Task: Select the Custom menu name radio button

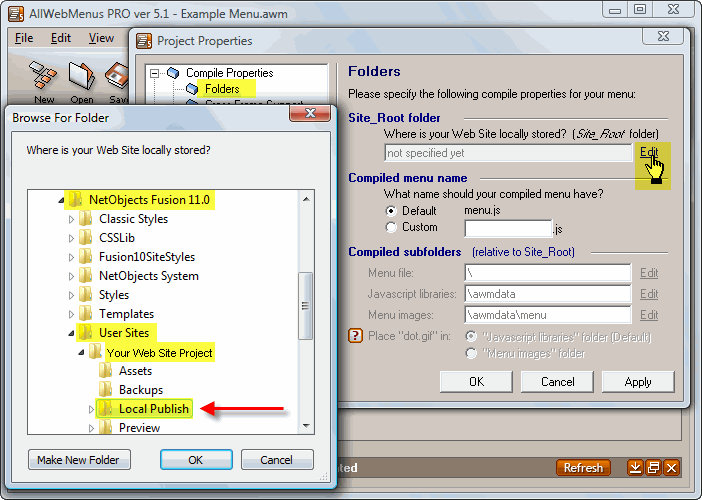Action: [x=391, y=227]
